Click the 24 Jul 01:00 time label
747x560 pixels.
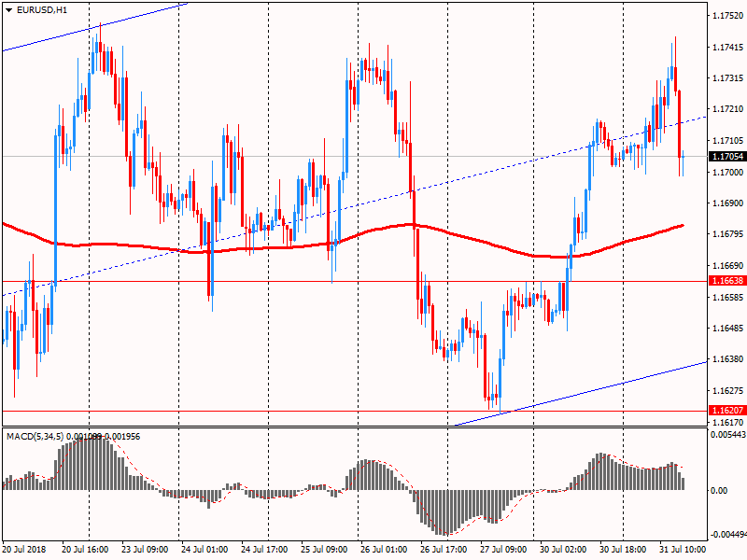(204, 549)
